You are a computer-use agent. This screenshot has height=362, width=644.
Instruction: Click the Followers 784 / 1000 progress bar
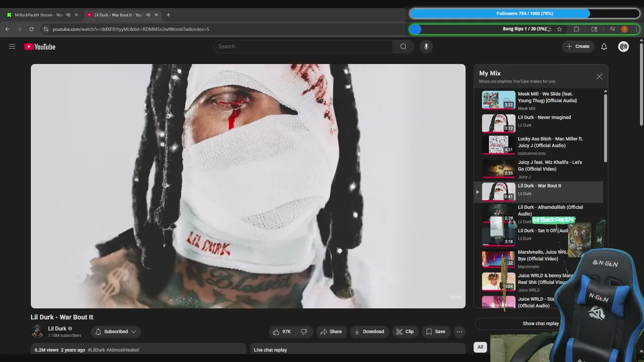(525, 14)
